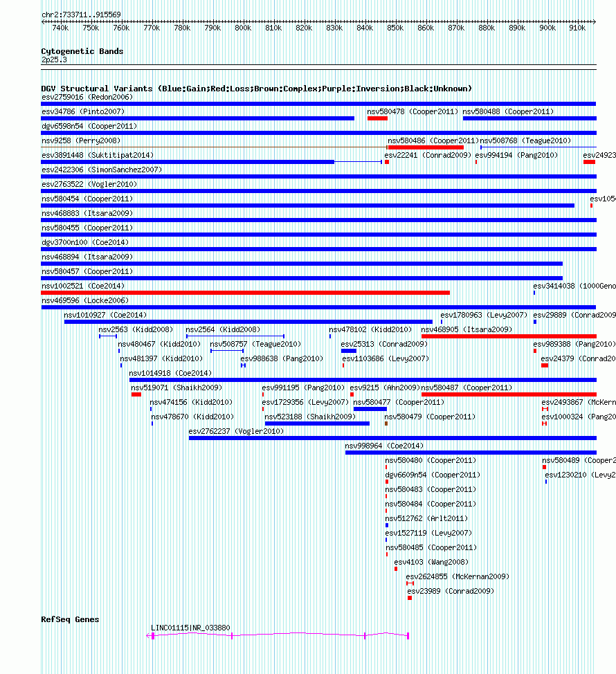Select esv2624855 (McKernan2009) label
Screen dimensions: 616x674
[458, 577]
